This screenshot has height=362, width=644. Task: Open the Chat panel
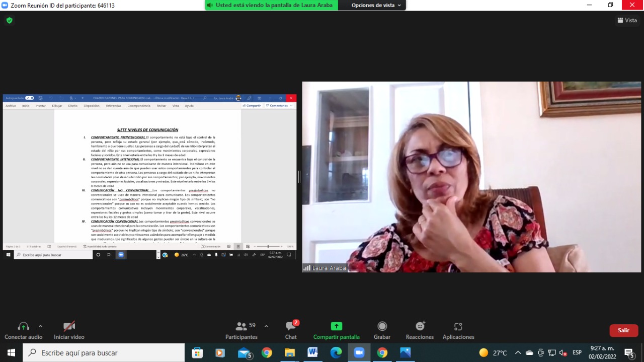point(291,331)
